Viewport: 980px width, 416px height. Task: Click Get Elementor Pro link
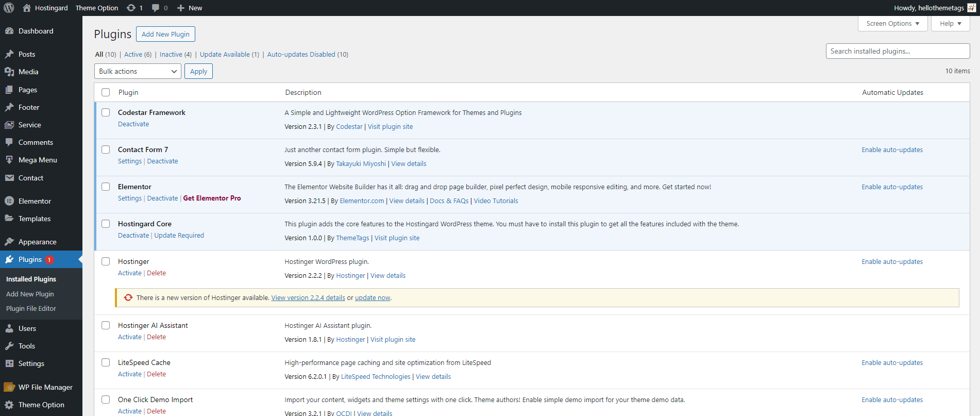pyautogui.click(x=212, y=198)
